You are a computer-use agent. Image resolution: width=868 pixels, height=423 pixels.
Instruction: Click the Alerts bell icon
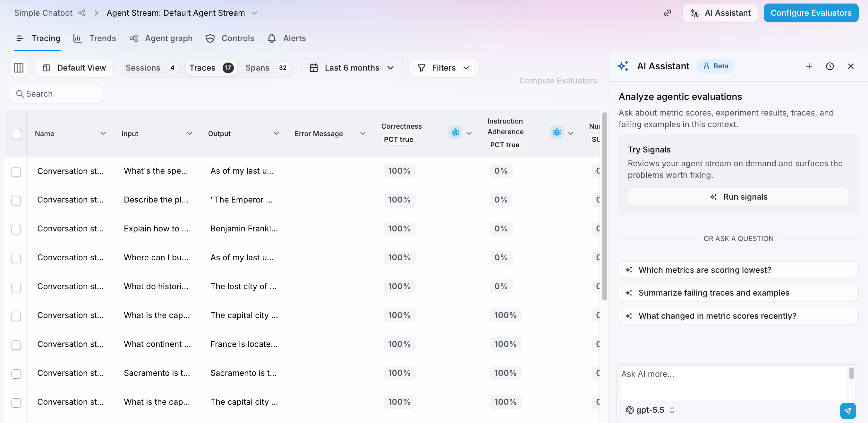coord(272,38)
